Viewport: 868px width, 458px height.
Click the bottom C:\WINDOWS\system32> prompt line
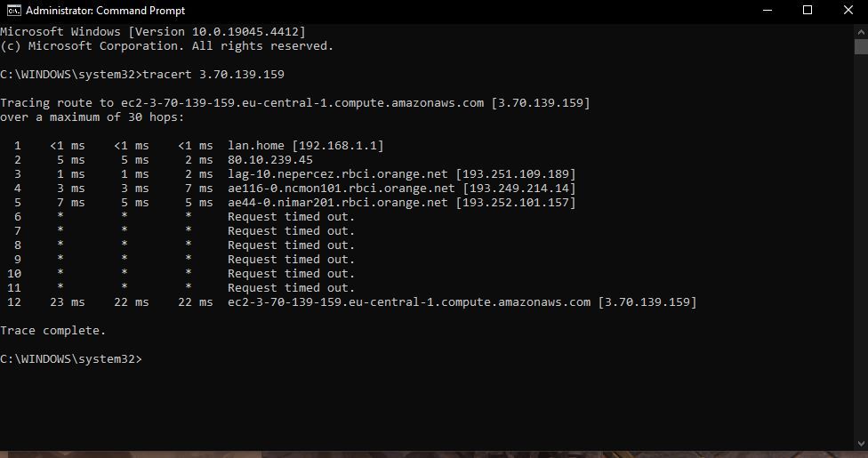point(70,358)
